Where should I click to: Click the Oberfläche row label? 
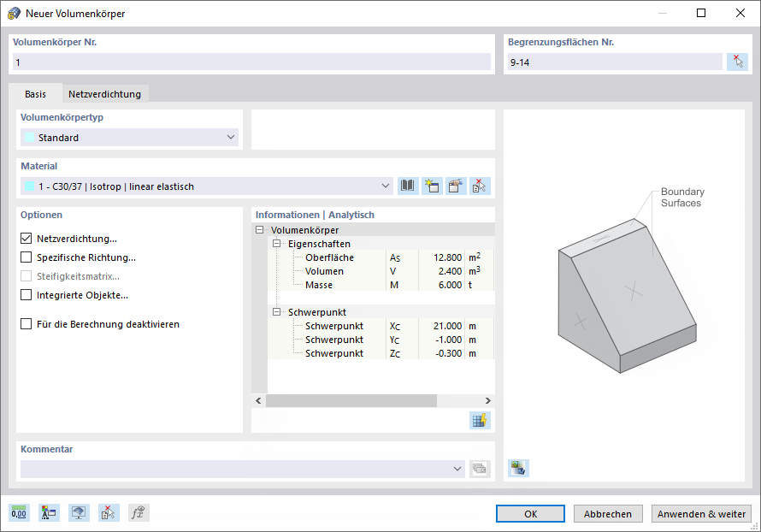(x=329, y=257)
